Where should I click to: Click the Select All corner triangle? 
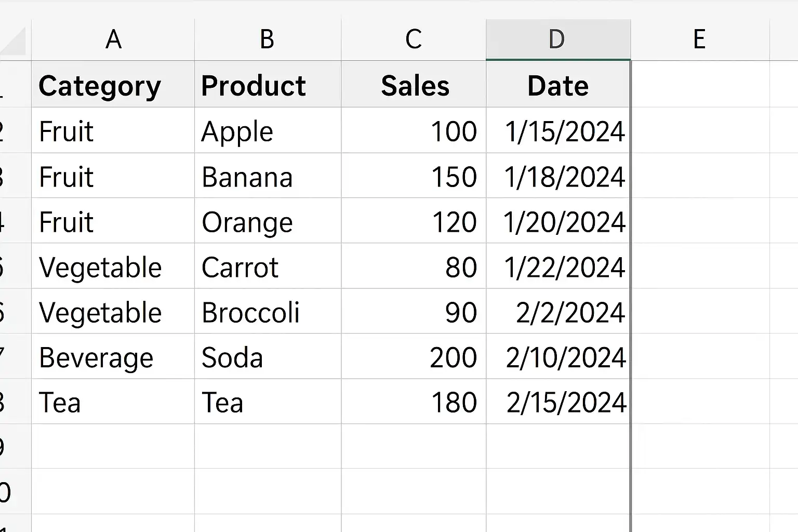(x=14, y=41)
